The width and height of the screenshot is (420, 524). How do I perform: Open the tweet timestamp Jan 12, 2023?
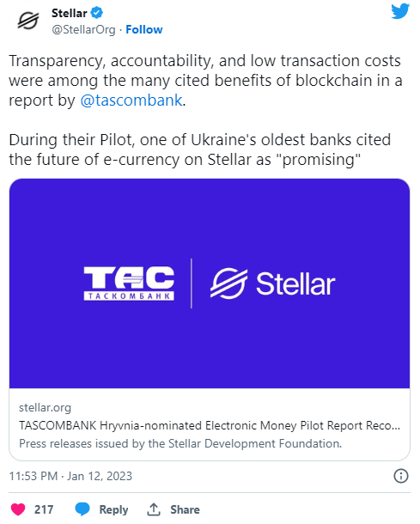coord(70,476)
